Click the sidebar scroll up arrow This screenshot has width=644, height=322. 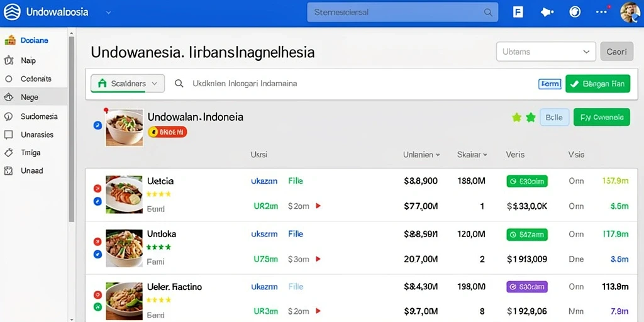[72, 33]
